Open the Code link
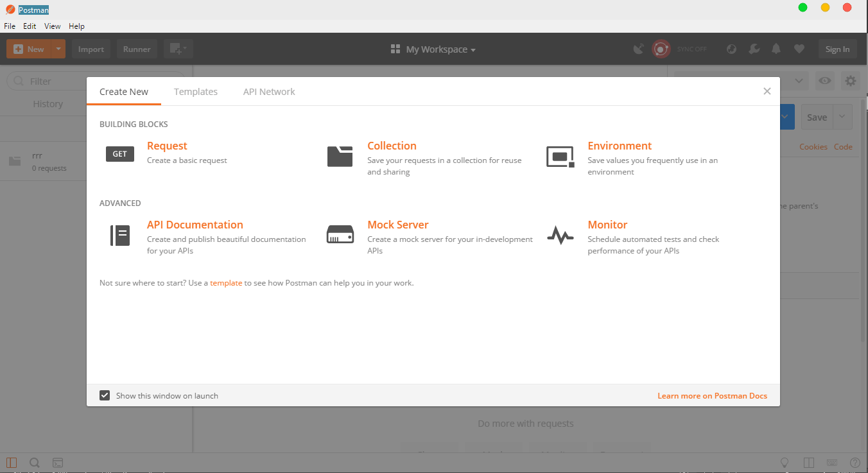Image resolution: width=868 pixels, height=473 pixels. (x=843, y=147)
